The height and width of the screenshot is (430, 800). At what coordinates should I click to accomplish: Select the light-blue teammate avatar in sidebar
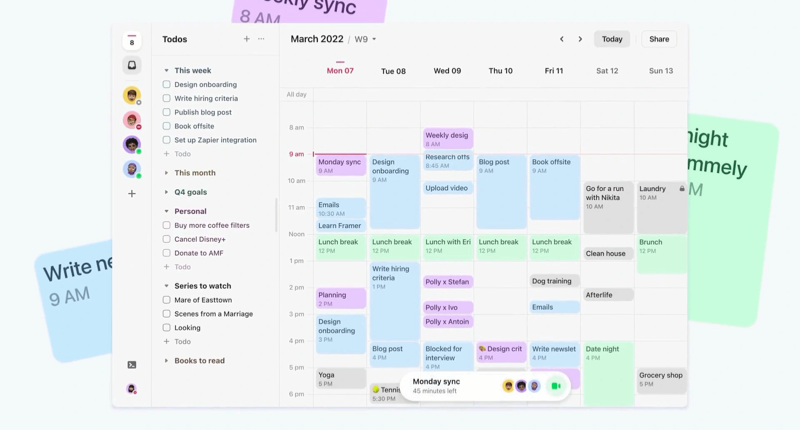(132, 169)
